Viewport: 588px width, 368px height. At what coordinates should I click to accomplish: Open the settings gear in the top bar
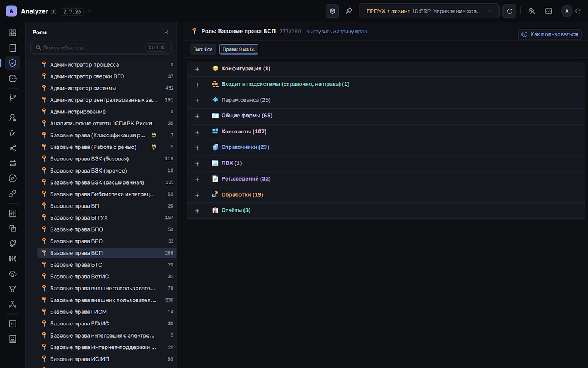click(x=332, y=11)
